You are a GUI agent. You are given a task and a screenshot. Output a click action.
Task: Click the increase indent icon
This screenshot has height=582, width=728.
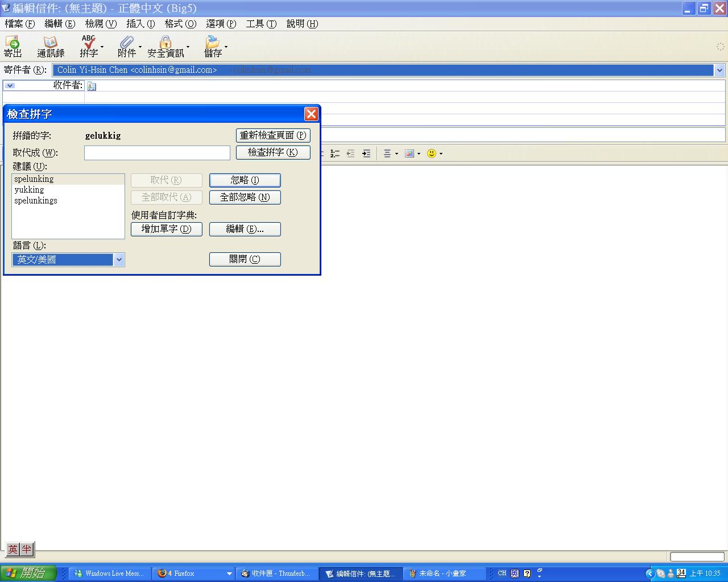pos(366,153)
